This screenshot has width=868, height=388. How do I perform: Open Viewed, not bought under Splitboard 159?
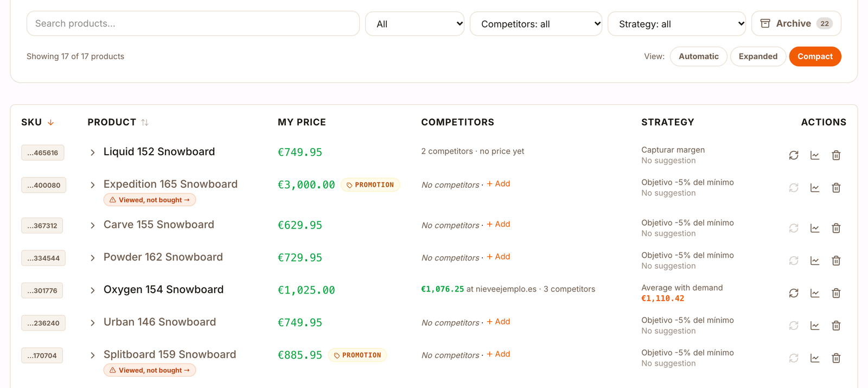coord(150,370)
